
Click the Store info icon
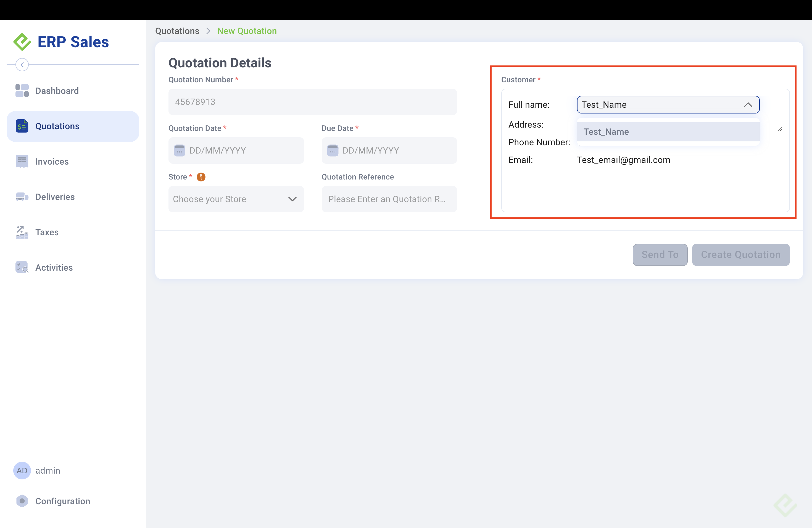[201, 177]
